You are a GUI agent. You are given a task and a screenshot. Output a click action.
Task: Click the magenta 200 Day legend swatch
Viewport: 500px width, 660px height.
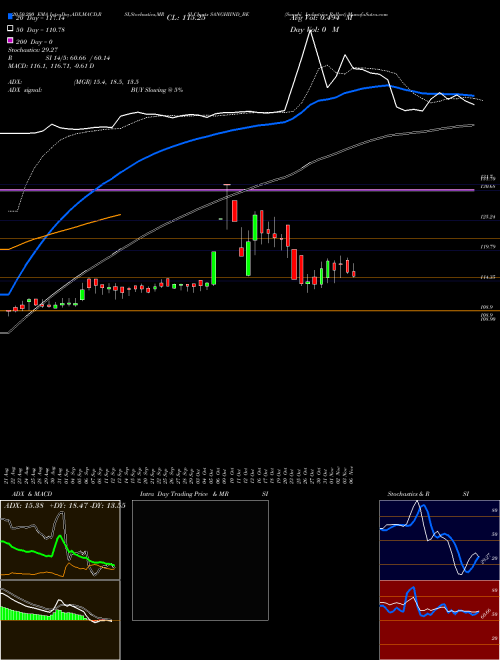(x=10, y=41)
